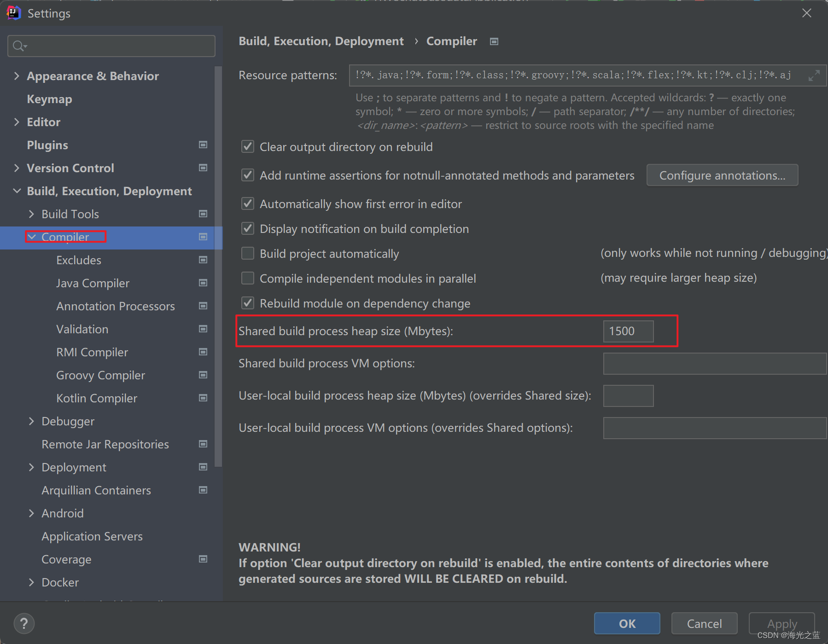Expand the Appearance & Behavior node

17,75
